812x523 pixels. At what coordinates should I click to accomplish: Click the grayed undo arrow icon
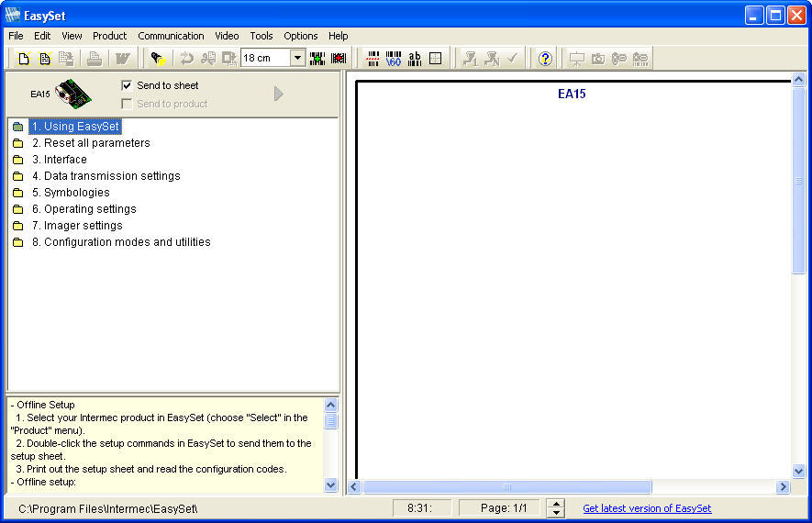click(186, 58)
